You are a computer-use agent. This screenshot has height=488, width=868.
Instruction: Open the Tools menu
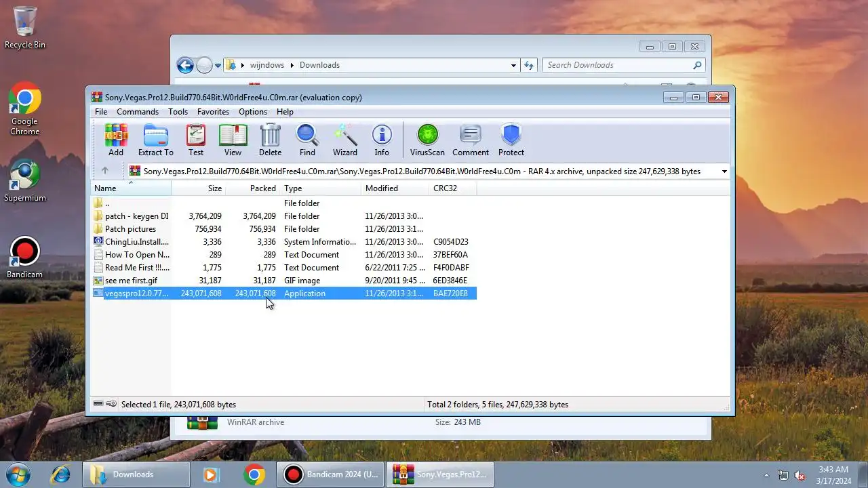pos(178,112)
